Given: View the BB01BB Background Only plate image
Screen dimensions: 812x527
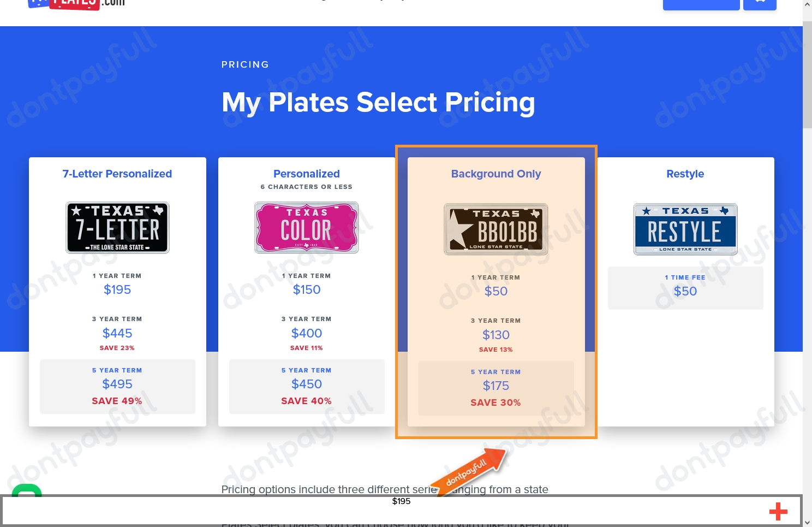Looking at the screenshot, I should click(495, 229).
